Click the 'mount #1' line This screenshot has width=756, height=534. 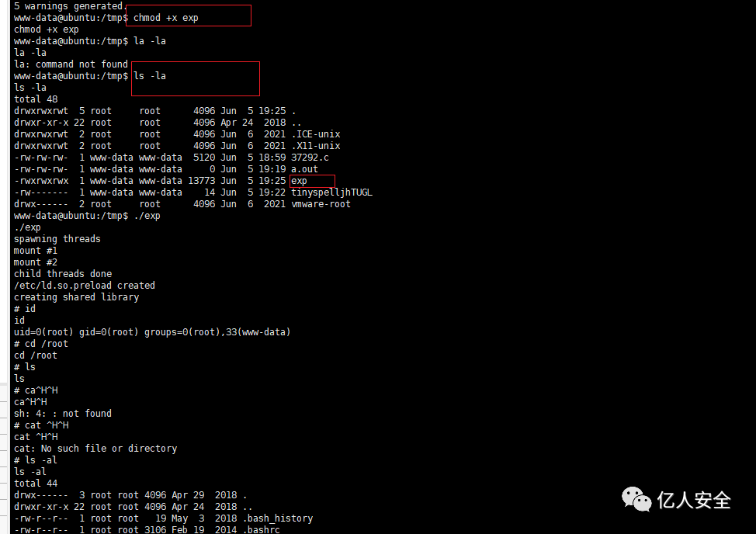36,251
